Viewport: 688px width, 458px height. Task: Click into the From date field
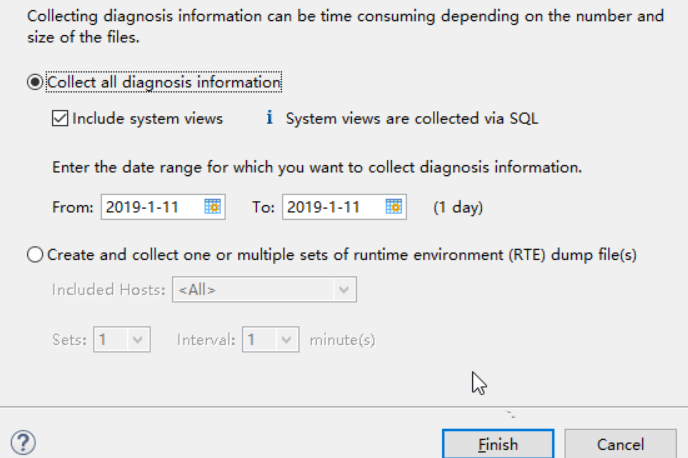153,207
